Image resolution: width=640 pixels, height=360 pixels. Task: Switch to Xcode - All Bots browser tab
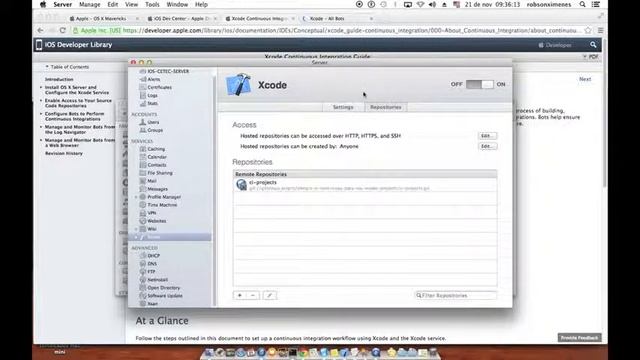click(336, 18)
